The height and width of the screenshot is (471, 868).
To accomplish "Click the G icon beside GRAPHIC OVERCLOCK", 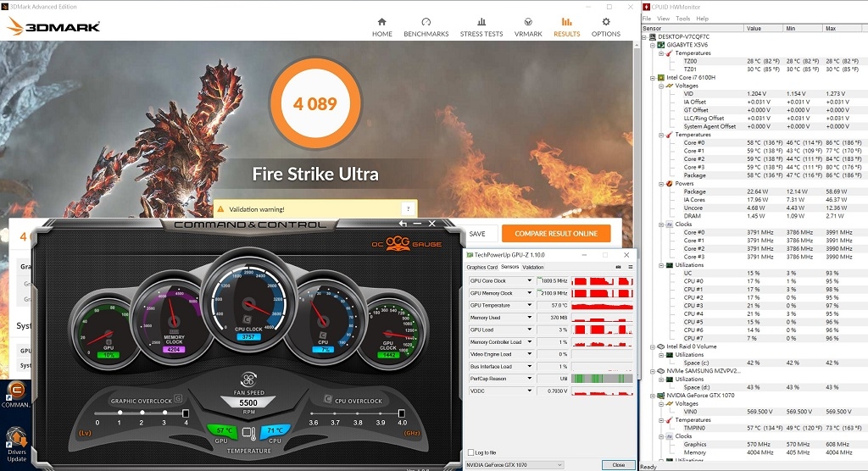I will 178,398.
